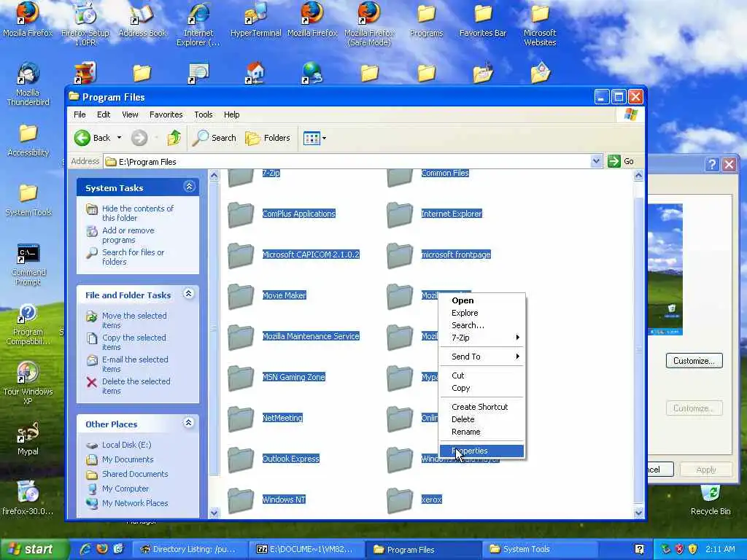Click E-mail the selected items
Screen dimensions: 747x560
[135, 365]
